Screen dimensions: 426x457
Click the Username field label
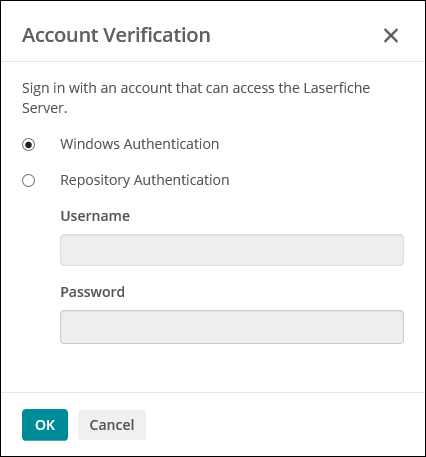[95, 216]
